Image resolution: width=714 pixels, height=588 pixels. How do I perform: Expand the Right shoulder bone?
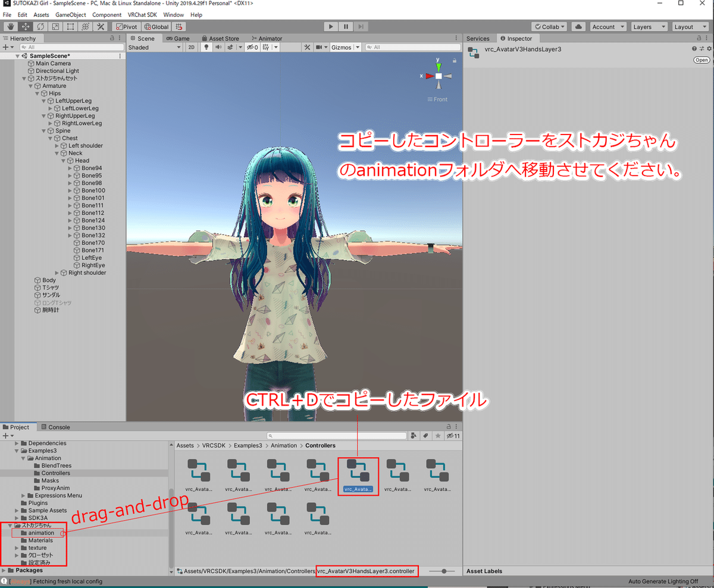pos(57,273)
